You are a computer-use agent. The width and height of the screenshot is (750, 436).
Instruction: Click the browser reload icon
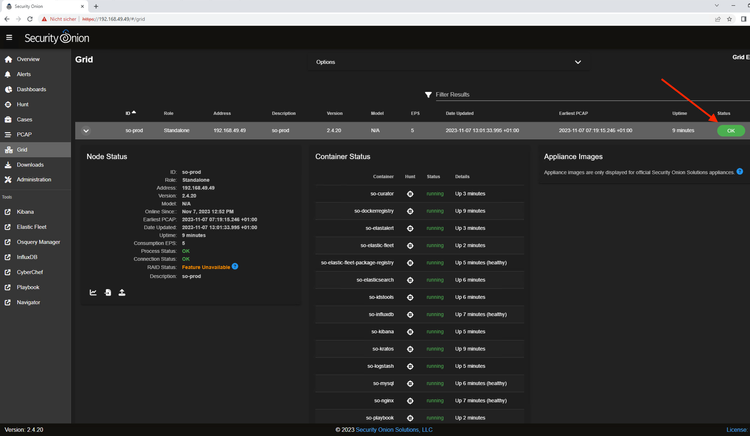pos(32,18)
